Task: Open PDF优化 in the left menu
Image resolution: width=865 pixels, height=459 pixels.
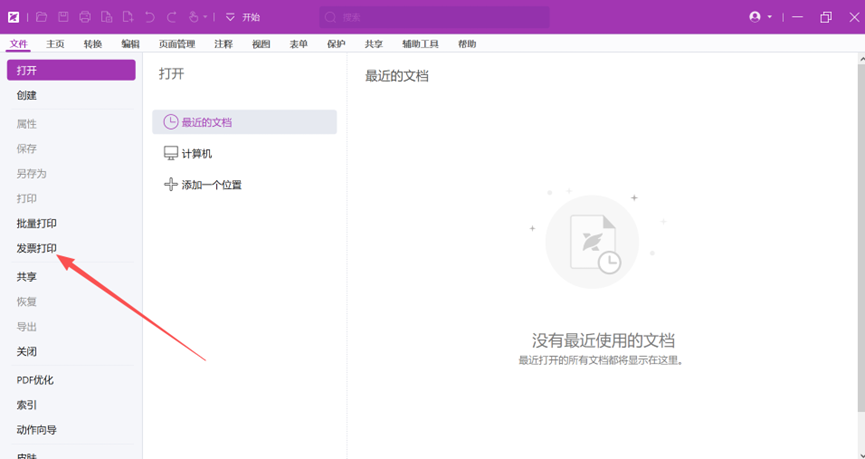Action: coord(35,380)
